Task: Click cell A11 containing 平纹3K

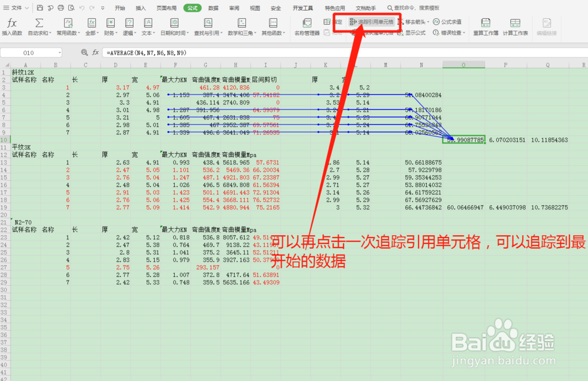Action: 25,148
